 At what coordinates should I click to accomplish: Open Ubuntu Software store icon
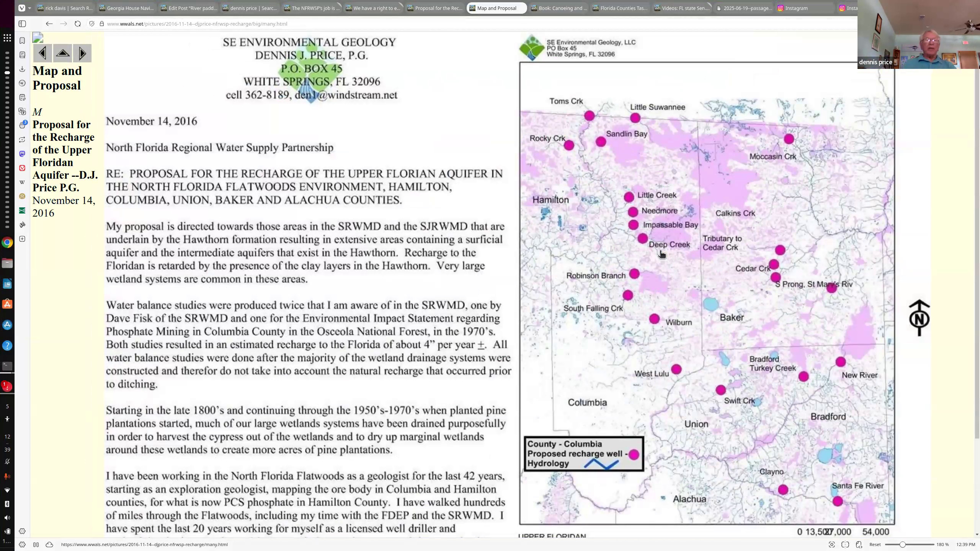pos(7,304)
